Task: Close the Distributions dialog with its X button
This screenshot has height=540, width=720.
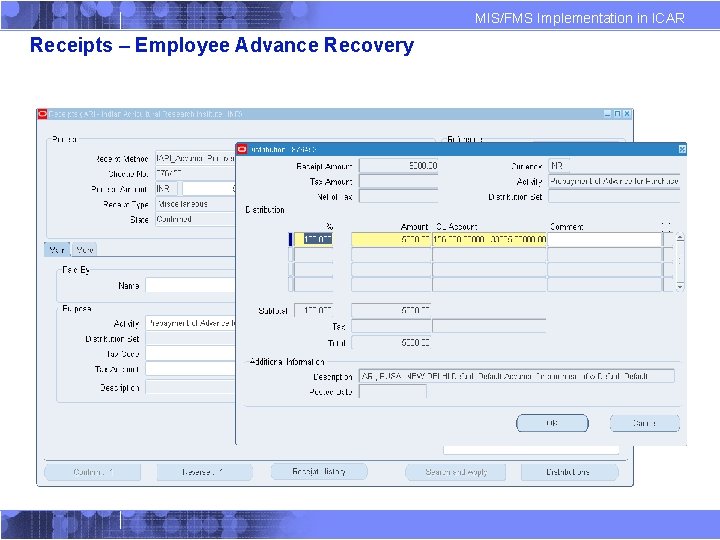Action: (x=682, y=149)
